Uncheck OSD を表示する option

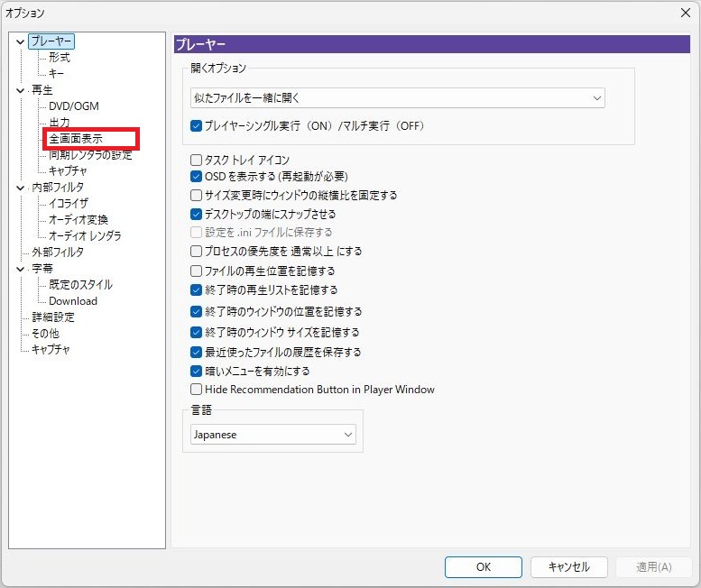point(197,177)
